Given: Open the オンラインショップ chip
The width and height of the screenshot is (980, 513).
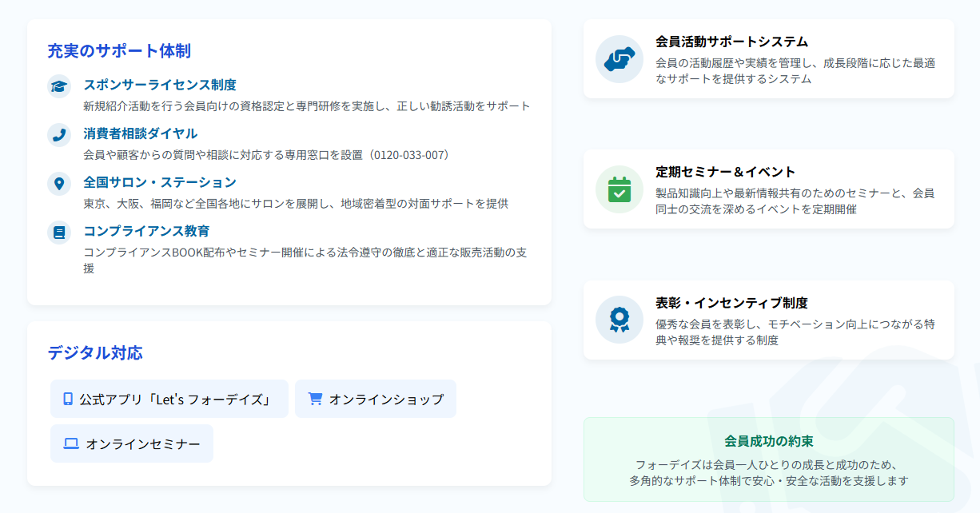Looking at the screenshot, I should [x=376, y=399].
